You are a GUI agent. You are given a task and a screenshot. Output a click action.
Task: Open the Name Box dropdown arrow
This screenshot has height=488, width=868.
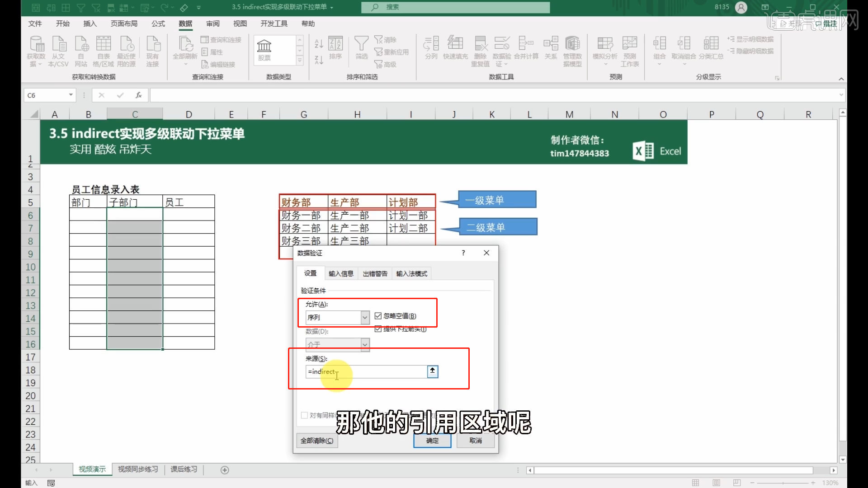(71, 95)
